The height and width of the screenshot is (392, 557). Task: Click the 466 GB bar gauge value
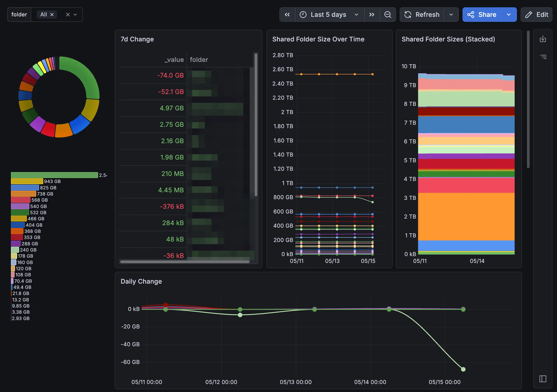tap(36, 219)
